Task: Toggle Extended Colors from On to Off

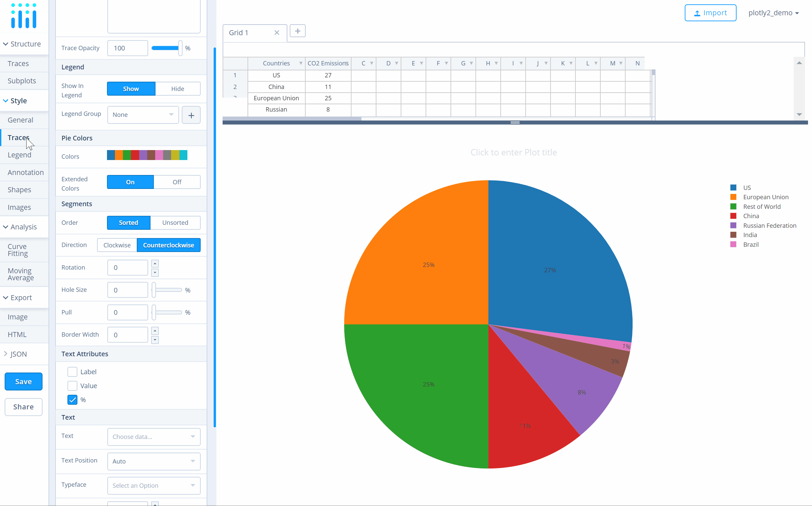Action: tap(177, 182)
